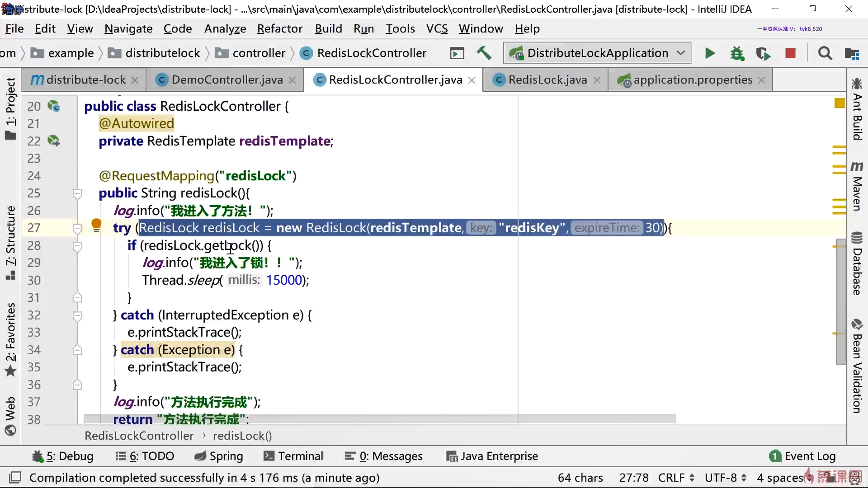Image resolution: width=868 pixels, height=488 pixels.
Task: Toggle tool window bars in status corner
Action: [15, 477]
